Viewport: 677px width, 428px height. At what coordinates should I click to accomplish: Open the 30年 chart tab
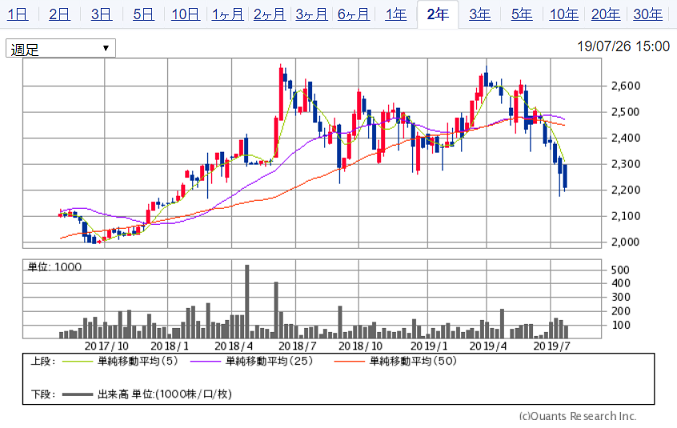[648, 15]
